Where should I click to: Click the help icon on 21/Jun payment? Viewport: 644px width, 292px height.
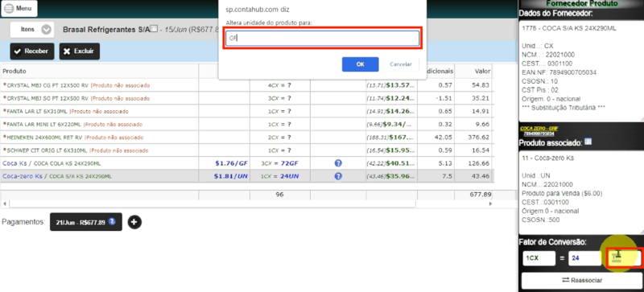(x=112, y=222)
